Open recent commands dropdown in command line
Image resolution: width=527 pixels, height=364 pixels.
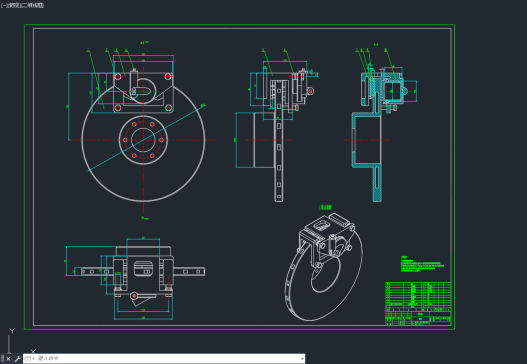pos(30,359)
